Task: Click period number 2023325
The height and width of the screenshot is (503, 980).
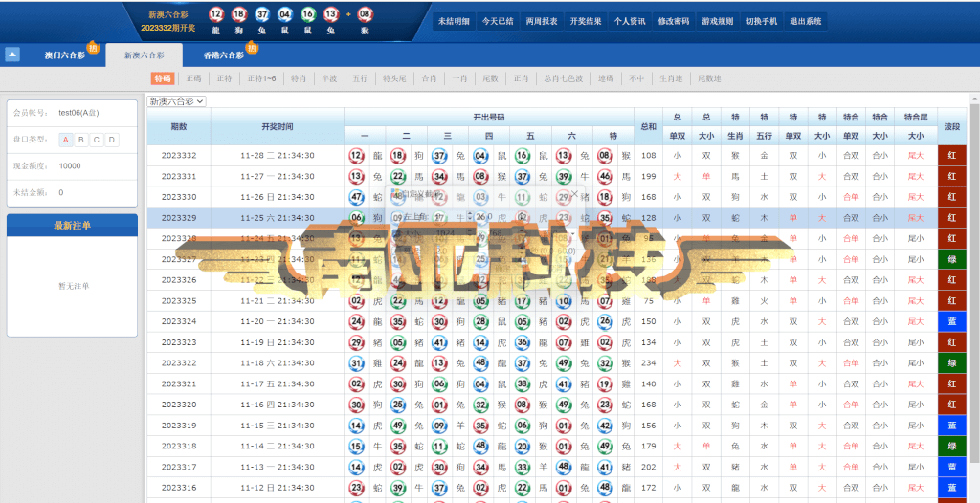Action: click(x=179, y=300)
